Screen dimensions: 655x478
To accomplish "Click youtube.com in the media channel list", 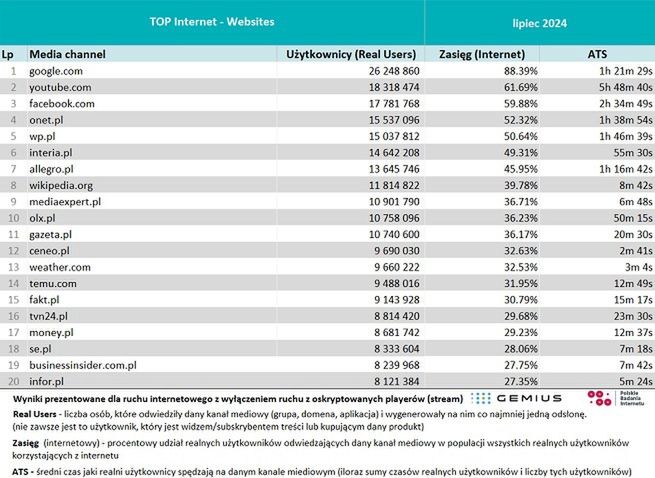I will tap(65, 87).
